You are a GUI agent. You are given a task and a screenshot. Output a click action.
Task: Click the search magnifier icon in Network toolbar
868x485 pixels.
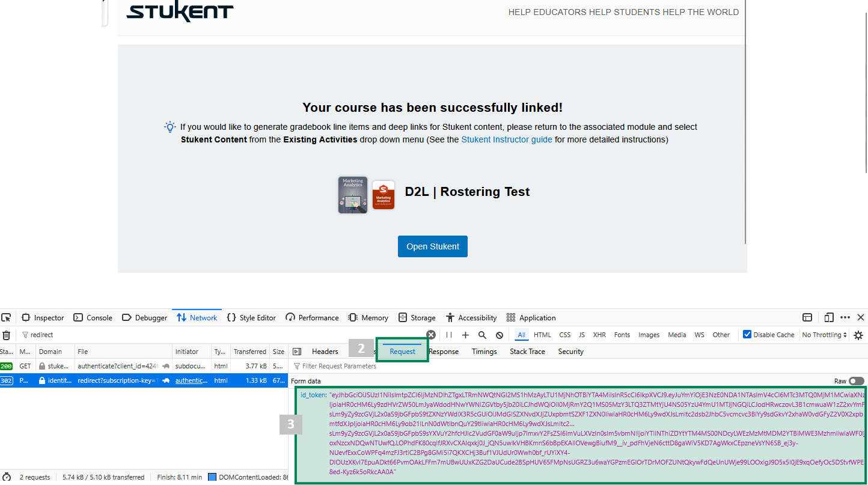pyautogui.click(x=482, y=335)
